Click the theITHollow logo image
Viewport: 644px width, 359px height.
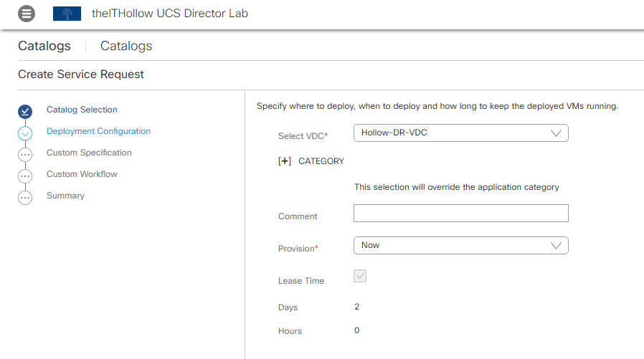coord(67,14)
